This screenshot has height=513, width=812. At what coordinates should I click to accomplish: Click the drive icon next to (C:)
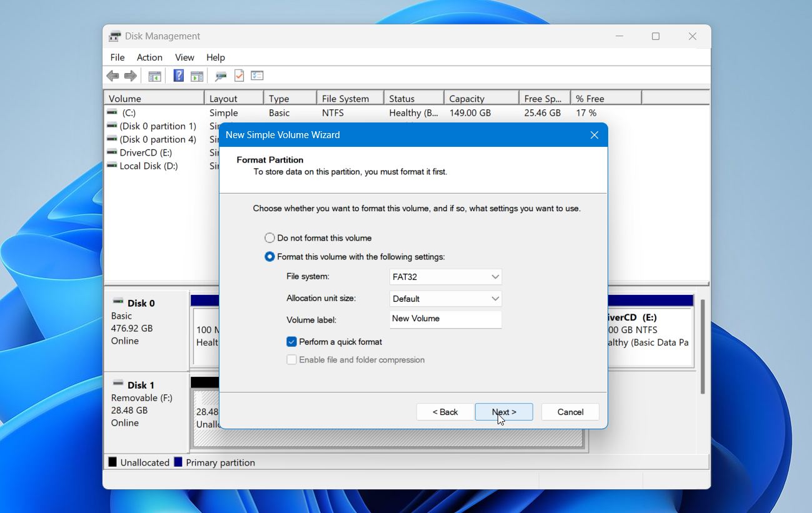click(112, 112)
